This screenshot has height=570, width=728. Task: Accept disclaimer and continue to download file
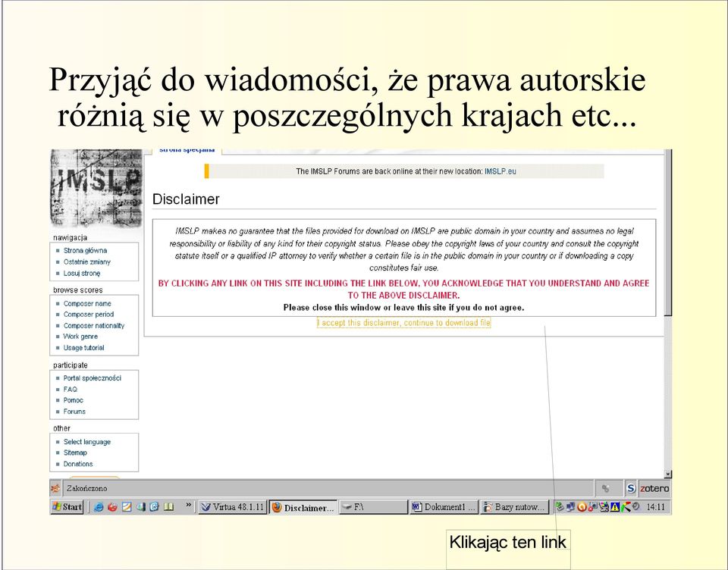pos(403,323)
